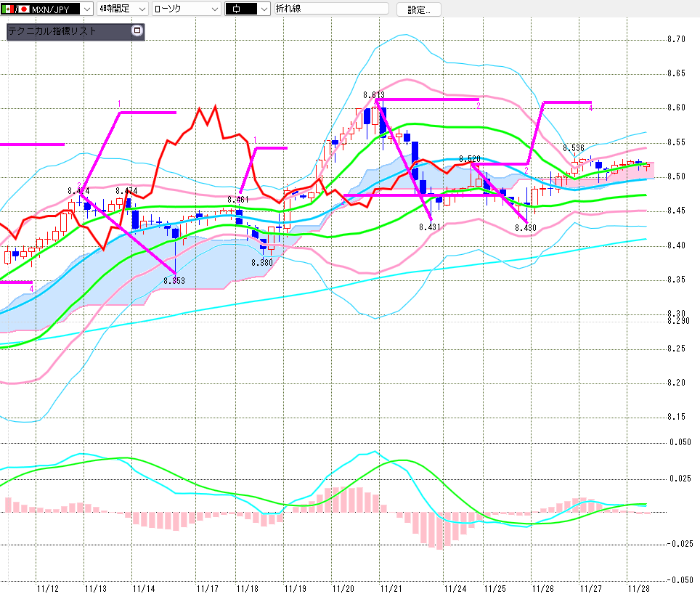The height and width of the screenshot is (594, 700).
Task: Click the 0.050 MACD axis label
Action: pyautogui.click(x=680, y=442)
